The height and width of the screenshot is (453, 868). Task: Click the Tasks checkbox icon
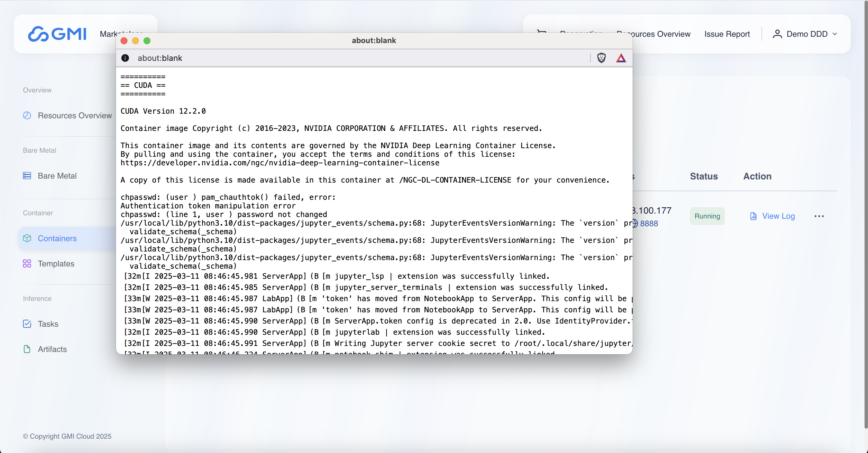[x=27, y=324]
